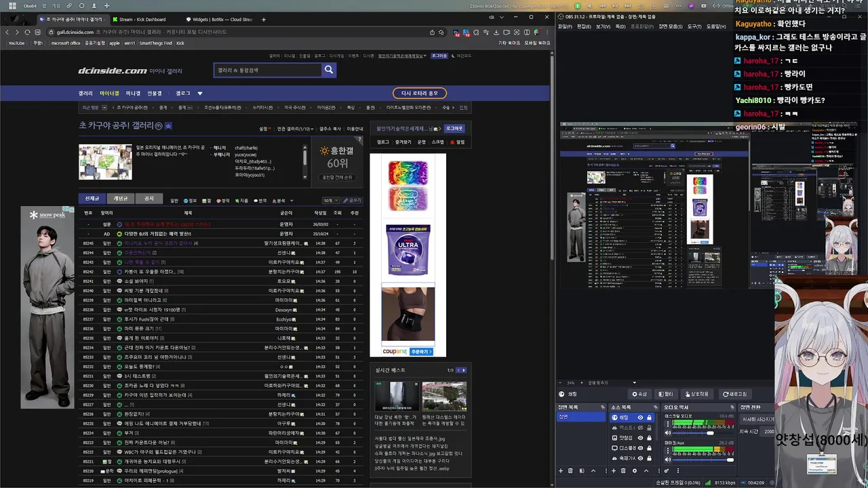Reload the page in browser toolbar
Image resolution: width=868 pixels, height=488 pixels.
point(27,32)
